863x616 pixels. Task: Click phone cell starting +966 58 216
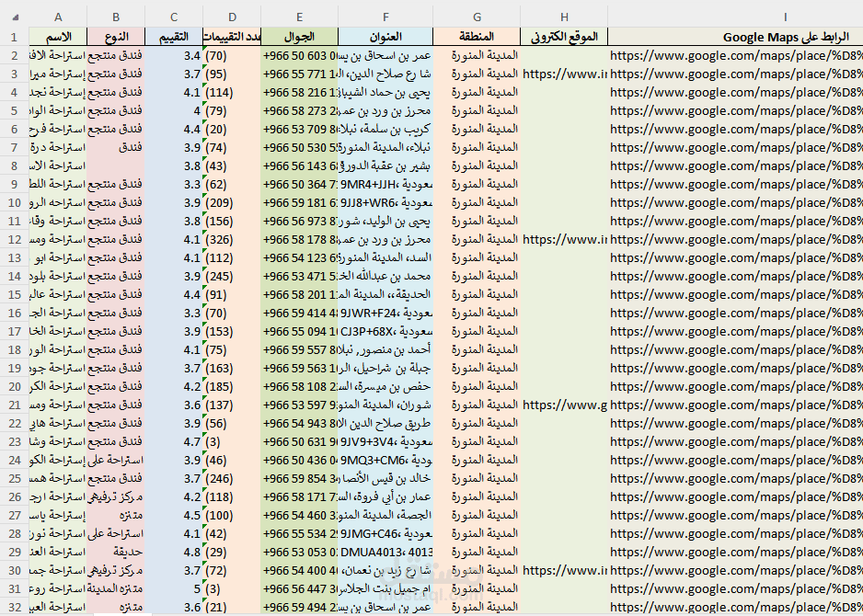point(299,92)
